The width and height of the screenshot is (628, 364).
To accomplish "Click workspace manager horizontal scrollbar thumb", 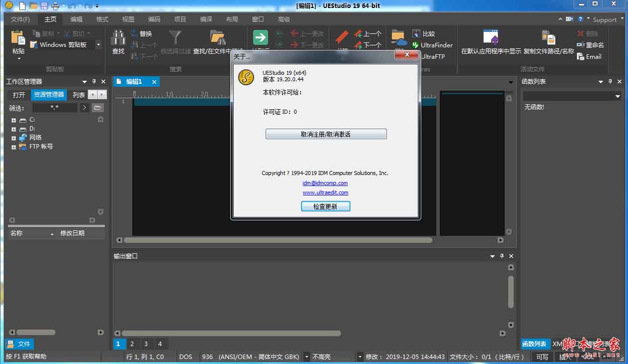I will (x=36, y=332).
